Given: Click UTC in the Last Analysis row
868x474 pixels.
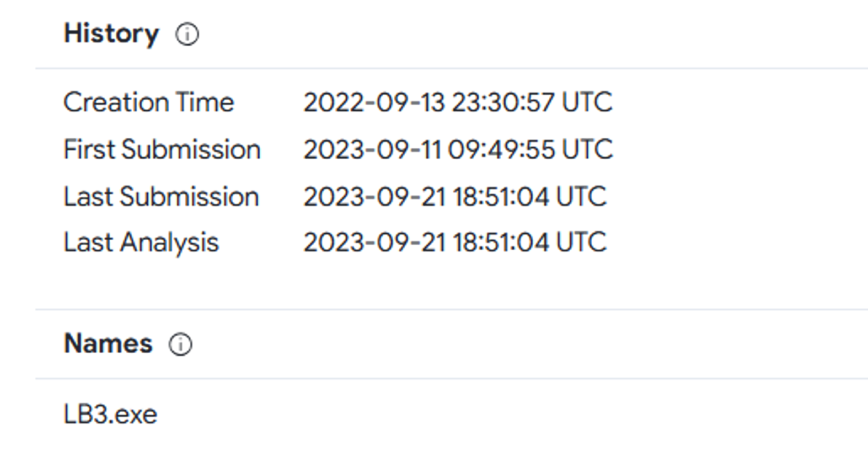Looking at the screenshot, I should point(580,243).
